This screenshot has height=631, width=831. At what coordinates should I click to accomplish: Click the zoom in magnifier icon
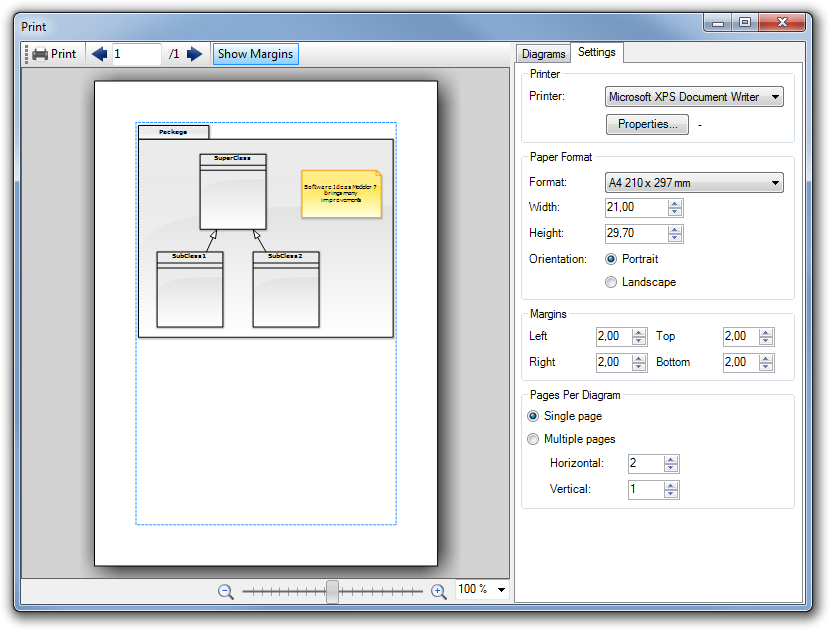(439, 591)
